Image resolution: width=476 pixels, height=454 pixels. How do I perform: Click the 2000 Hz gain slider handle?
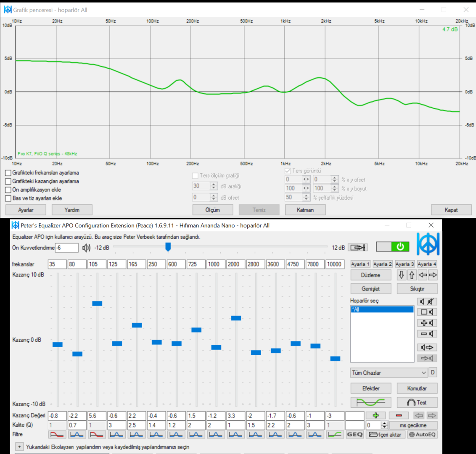click(236, 318)
